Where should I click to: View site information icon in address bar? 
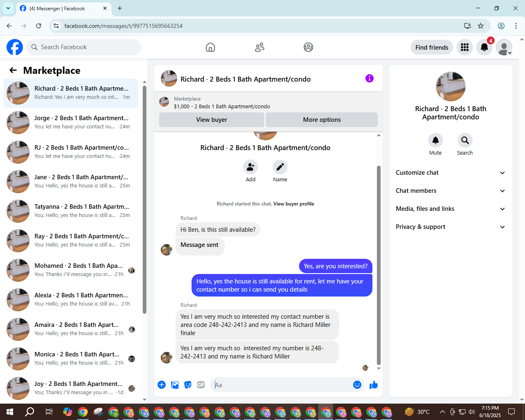[57, 26]
